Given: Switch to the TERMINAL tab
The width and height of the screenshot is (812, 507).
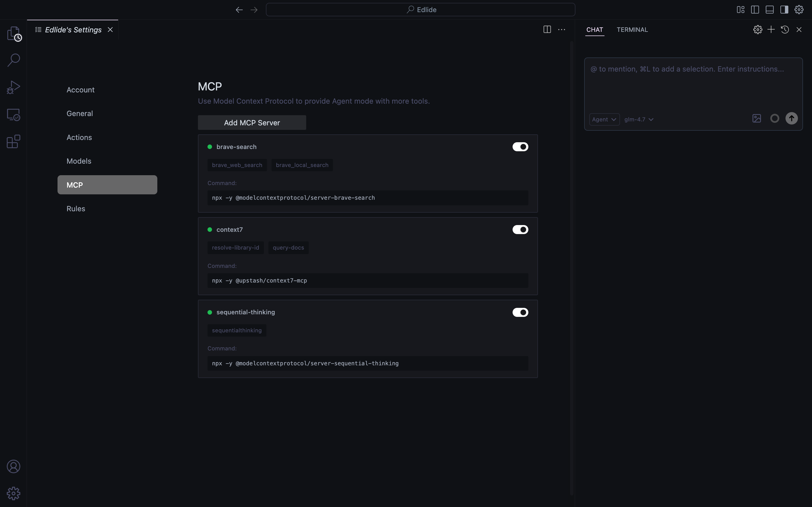Looking at the screenshot, I should 632,30.
